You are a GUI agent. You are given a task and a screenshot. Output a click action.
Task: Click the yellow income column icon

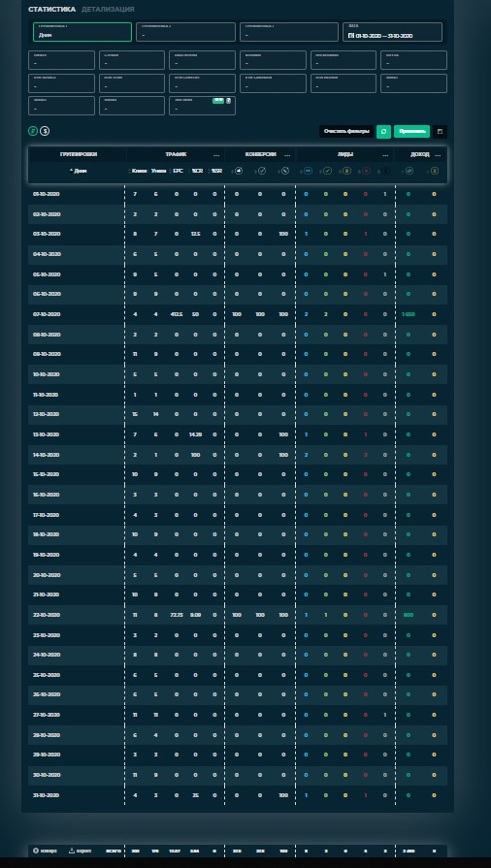coord(435,171)
